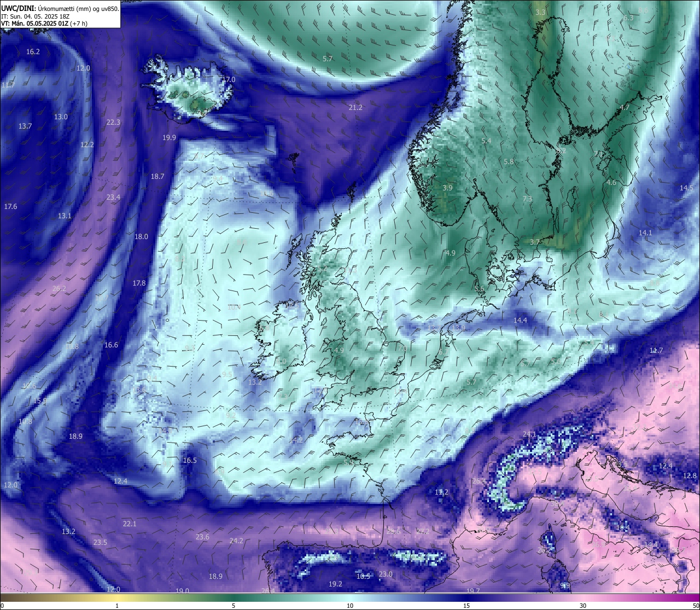This screenshot has width=700, height=610.
Task: Click the 14.1 value label
Action: (645, 233)
